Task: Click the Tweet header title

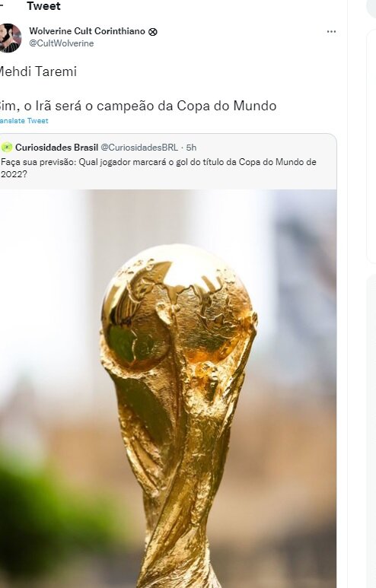Action: tap(43, 6)
